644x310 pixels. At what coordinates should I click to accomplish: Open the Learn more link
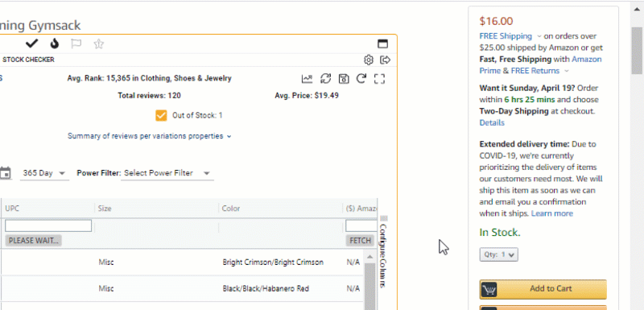[552, 213]
